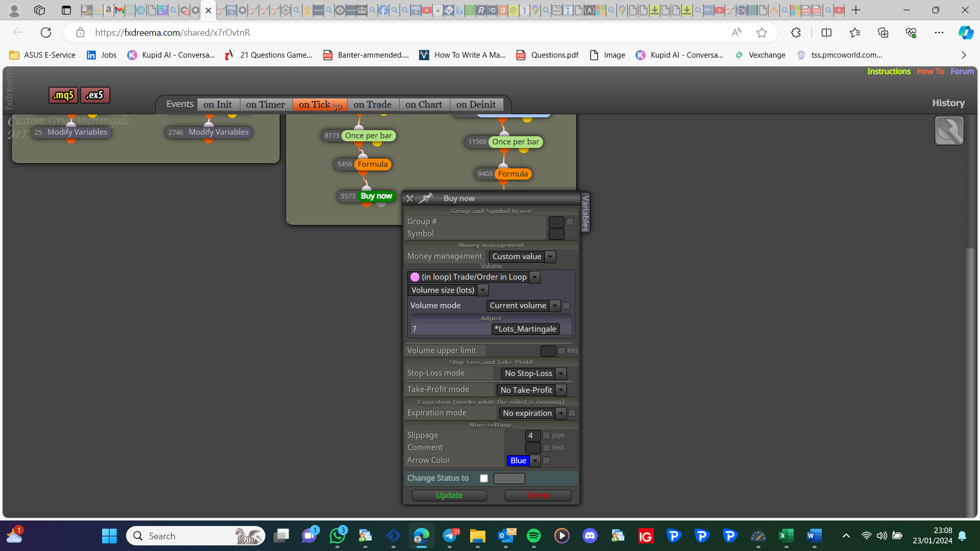Toggle the Expiration mode checkbox
Screen dimensions: 980x551
[572, 413]
